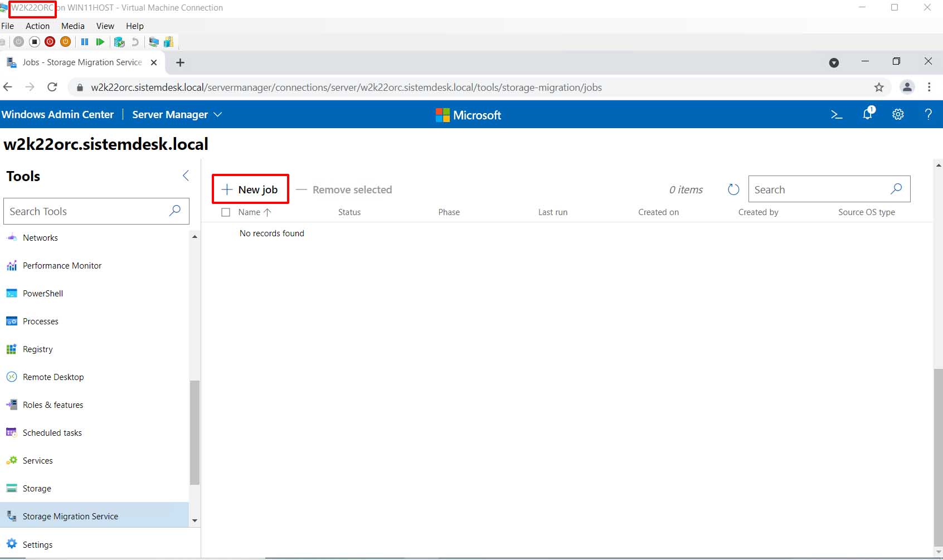Refresh the jobs list

733,189
